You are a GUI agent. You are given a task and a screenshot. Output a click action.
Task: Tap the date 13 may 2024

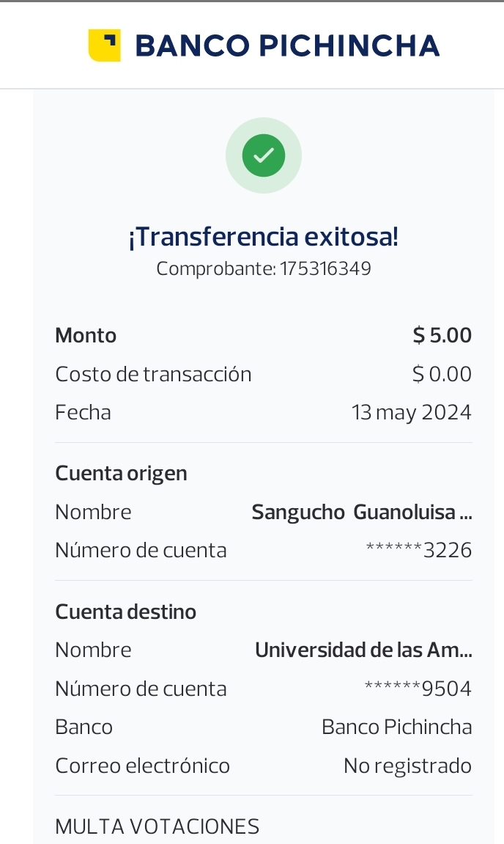coord(412,412)
